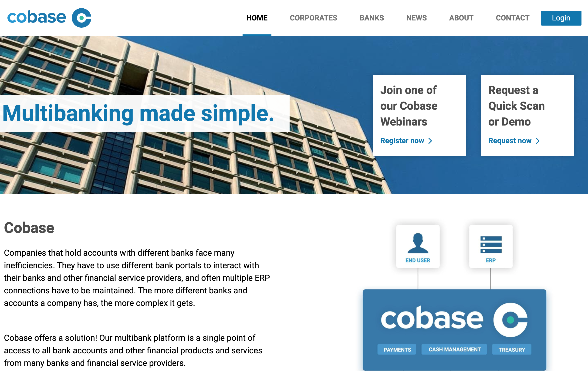Click the Register now arrow chevron link
Screen dimensions: 588x371
pos(407,141)
